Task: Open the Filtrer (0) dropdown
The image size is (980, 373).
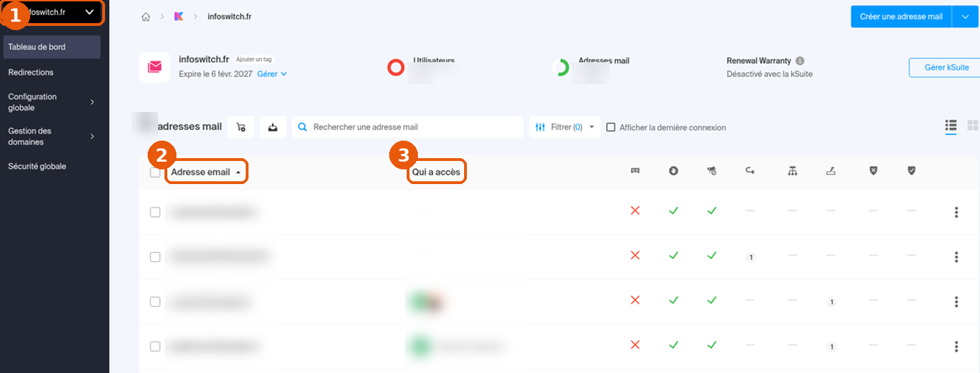Action: point(564,127)
